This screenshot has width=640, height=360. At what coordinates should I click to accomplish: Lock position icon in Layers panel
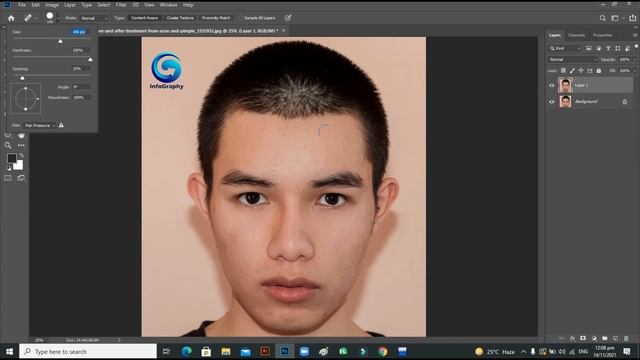click(x=581, y=71)
